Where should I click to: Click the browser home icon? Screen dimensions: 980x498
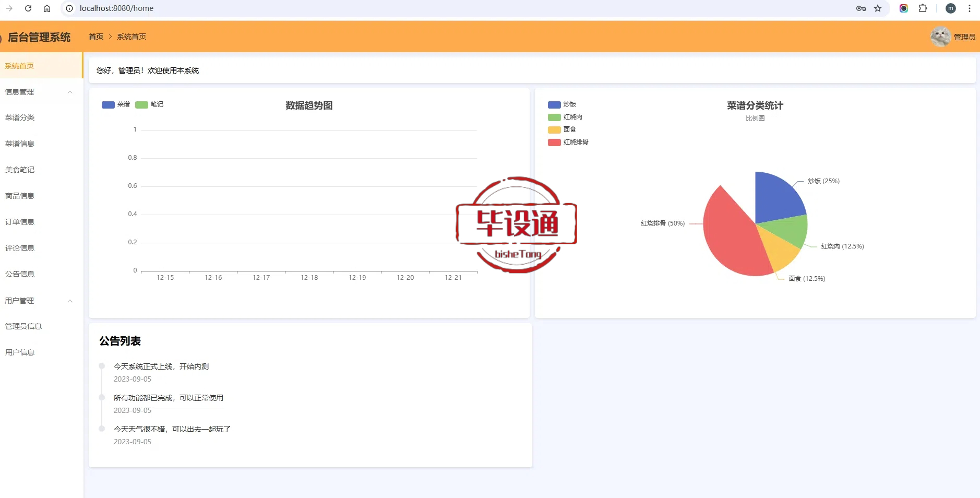click(47, 8)
